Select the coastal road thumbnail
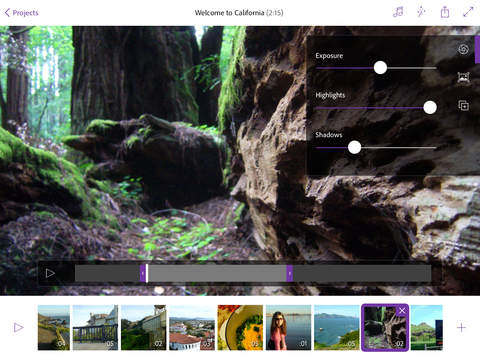The image size is (480, 360). [x=54, y=328]
